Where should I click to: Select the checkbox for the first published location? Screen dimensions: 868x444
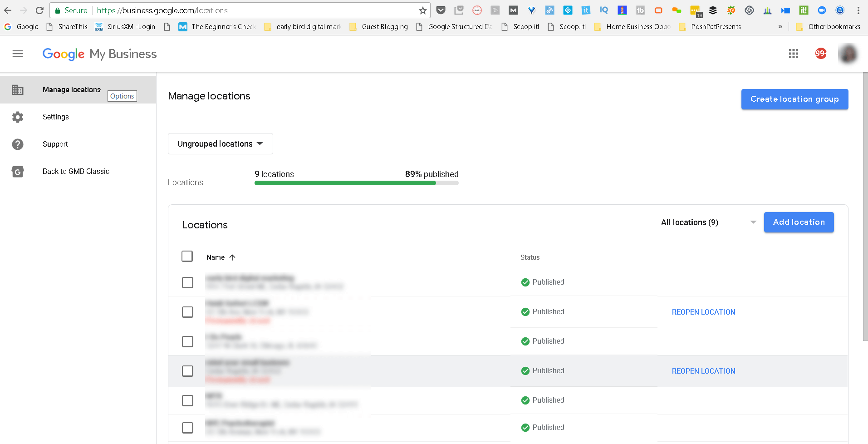[187, 282]
